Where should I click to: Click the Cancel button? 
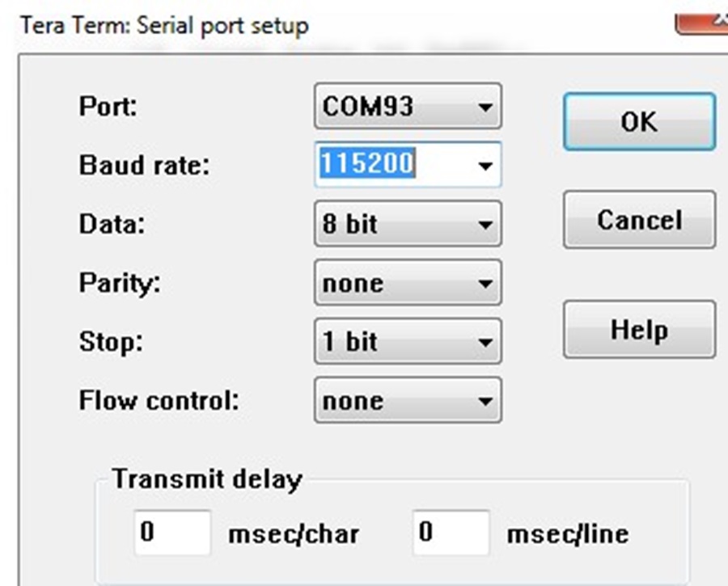pos(639,220)
